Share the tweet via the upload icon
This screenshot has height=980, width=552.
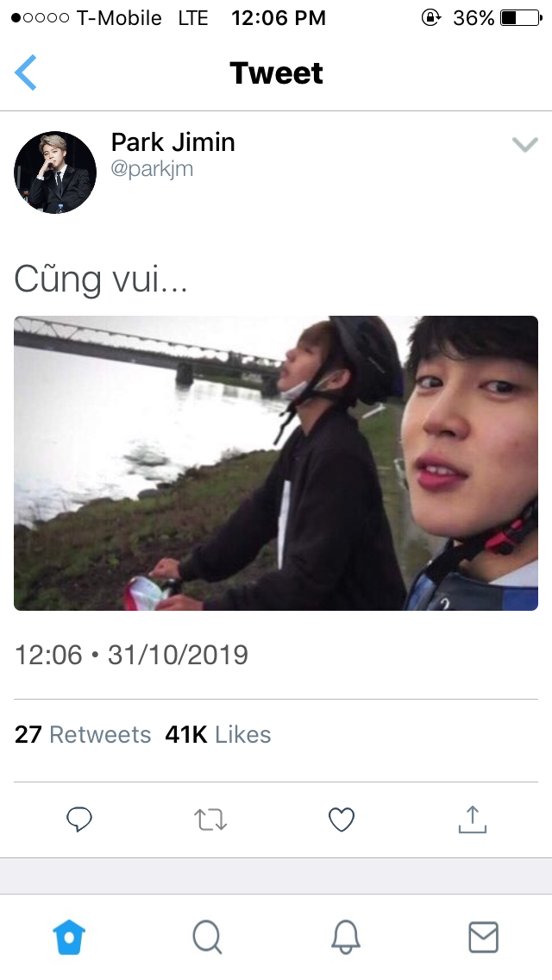point(472,819)
